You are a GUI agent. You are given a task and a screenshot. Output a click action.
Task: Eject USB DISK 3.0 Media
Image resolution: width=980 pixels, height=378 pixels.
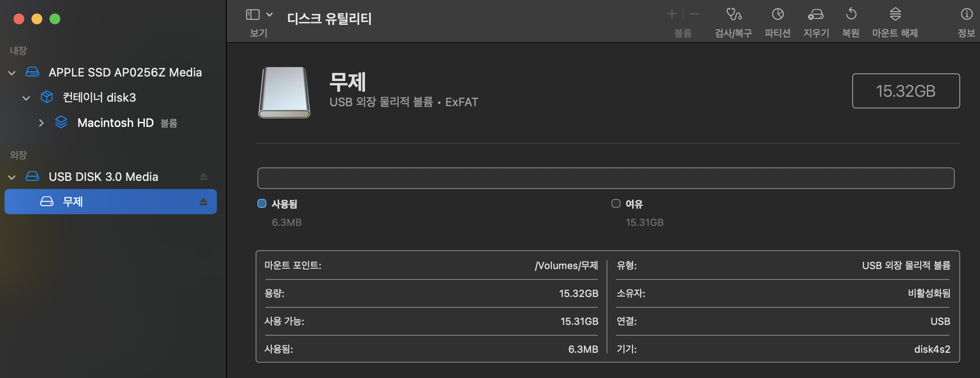(204, 176)
